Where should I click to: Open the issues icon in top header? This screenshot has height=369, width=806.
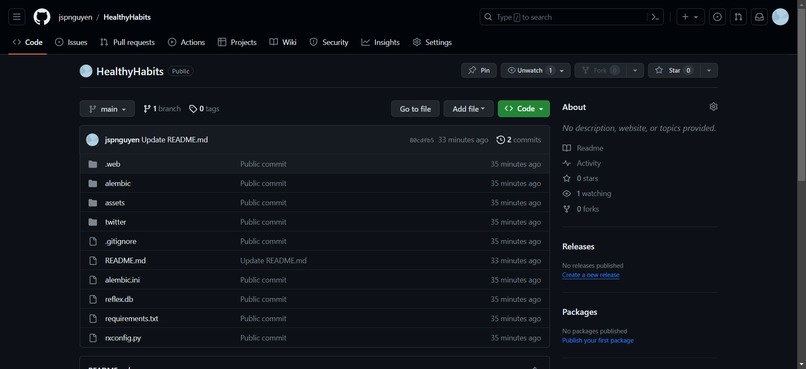717,17
